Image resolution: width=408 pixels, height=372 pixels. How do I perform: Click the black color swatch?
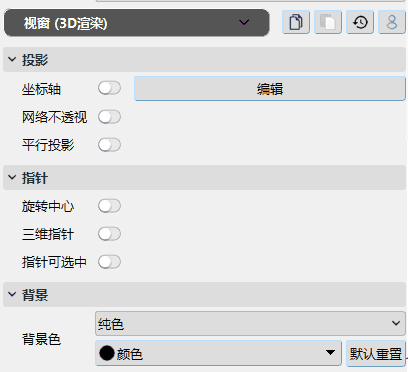coord(107,353)
